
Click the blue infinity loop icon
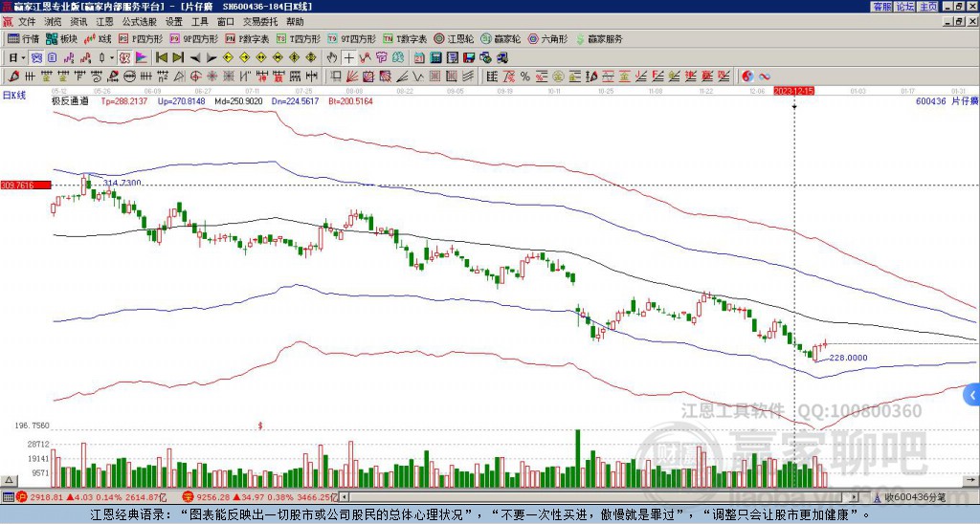[765, 76]
